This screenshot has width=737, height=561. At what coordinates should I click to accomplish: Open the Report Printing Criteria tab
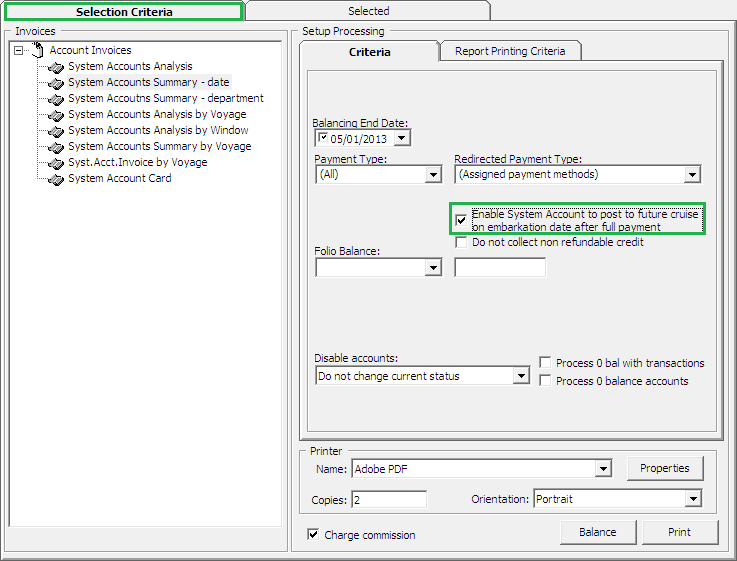point(510,51)
